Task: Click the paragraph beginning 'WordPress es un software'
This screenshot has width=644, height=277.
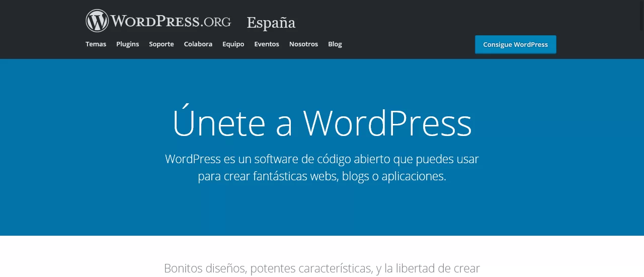Action: tap(322, 168)
